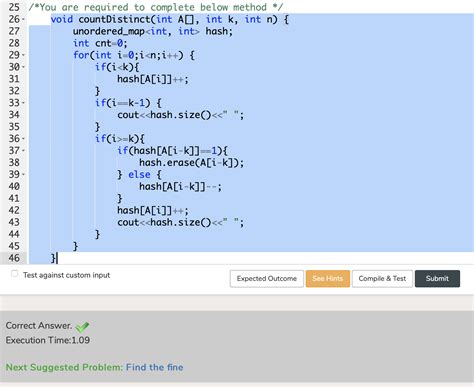The height and width of the screenshot is (387, 474).
Task: Click the 'hash[A[i]]++;' statement on line 42
Action: click(x=153, y=210)
